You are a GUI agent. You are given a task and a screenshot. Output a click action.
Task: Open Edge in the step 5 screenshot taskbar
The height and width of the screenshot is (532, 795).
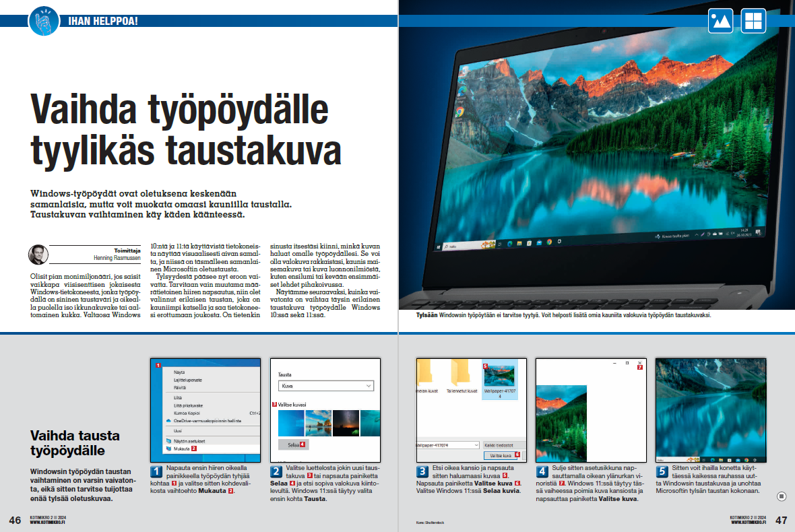point(713,460)
